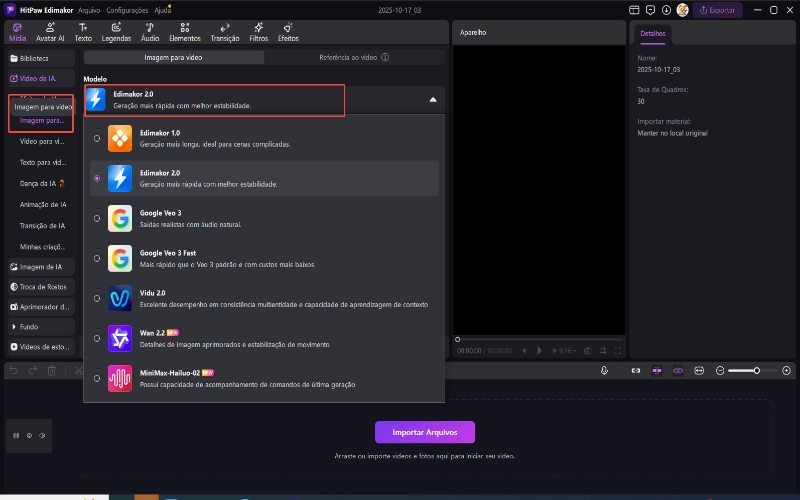Switch to Imagem para vídeo tab
The height and width of the screenshot is (500, 800).
click(x=173, y=57)
